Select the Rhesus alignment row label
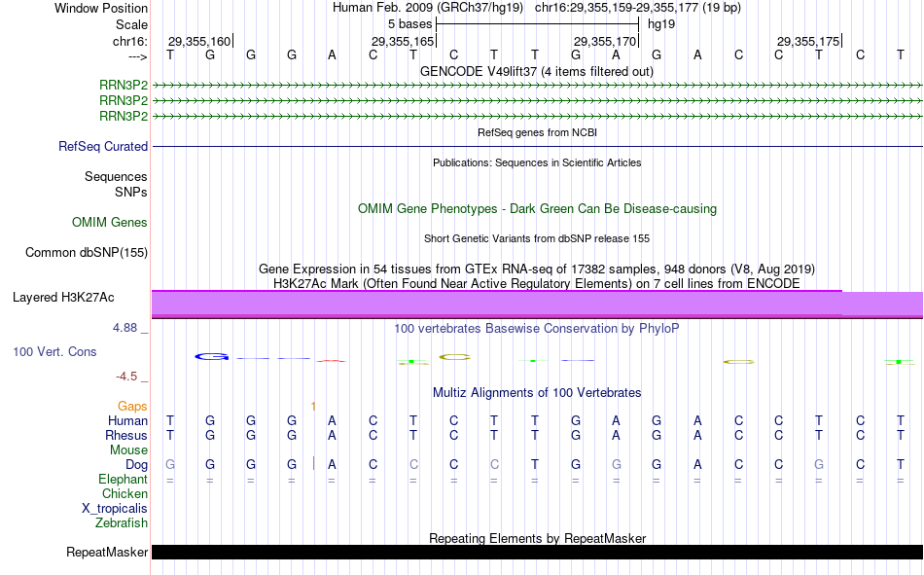This screenshot has height=575, width=924. tap(126, 435)
